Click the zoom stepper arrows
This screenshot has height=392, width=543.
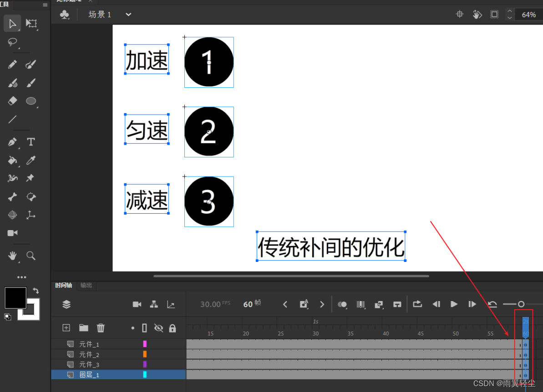[509, 14]
